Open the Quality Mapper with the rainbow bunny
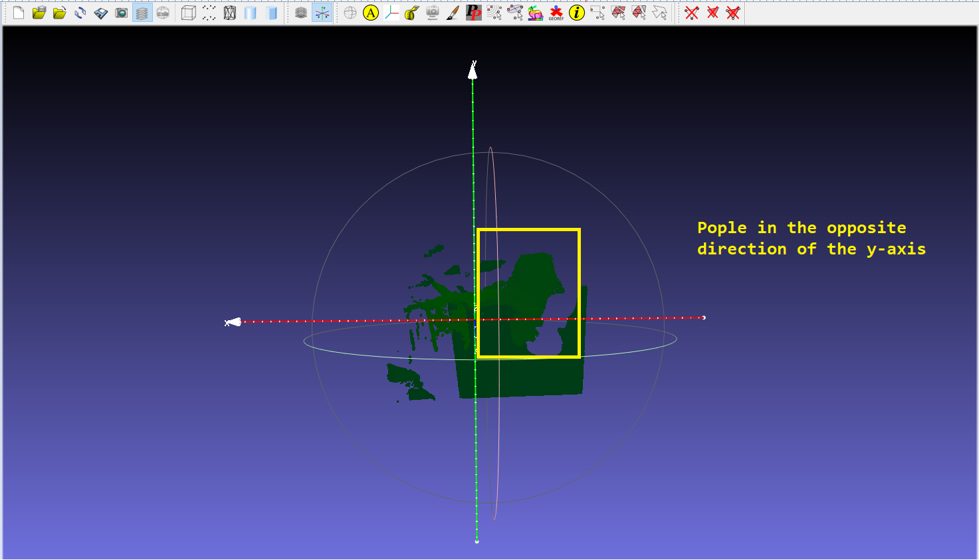This screenshot has height=560, width=979. click(535, 13)
